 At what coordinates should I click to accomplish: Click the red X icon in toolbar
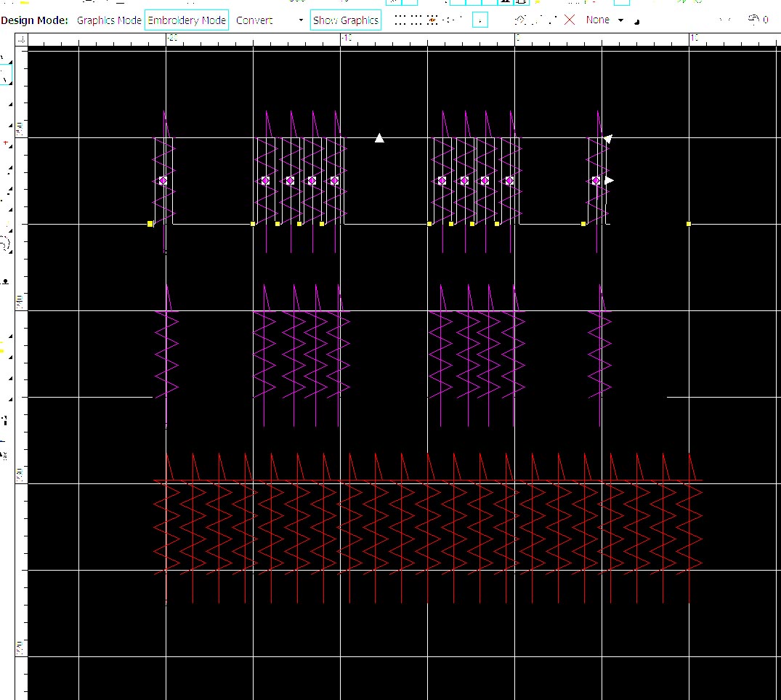[570, 20]
